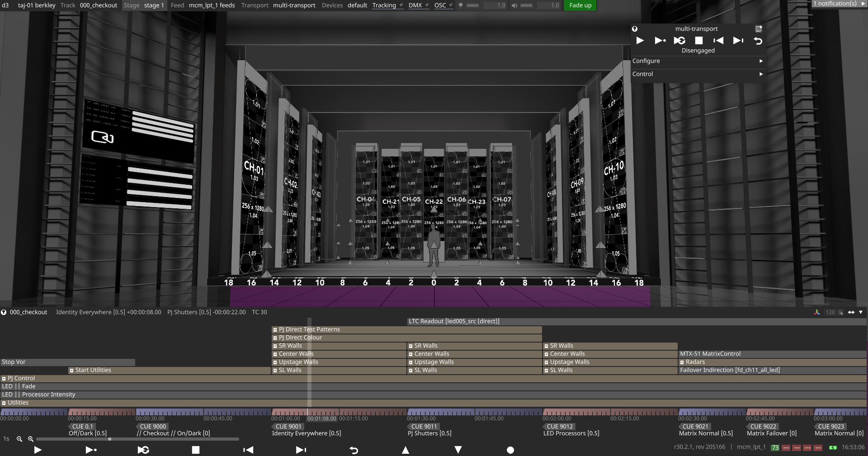The height and width of the screenshot is (456, 868).
Task: Click the speaker volume icon in top bar
Action: [x=514, y=5]
